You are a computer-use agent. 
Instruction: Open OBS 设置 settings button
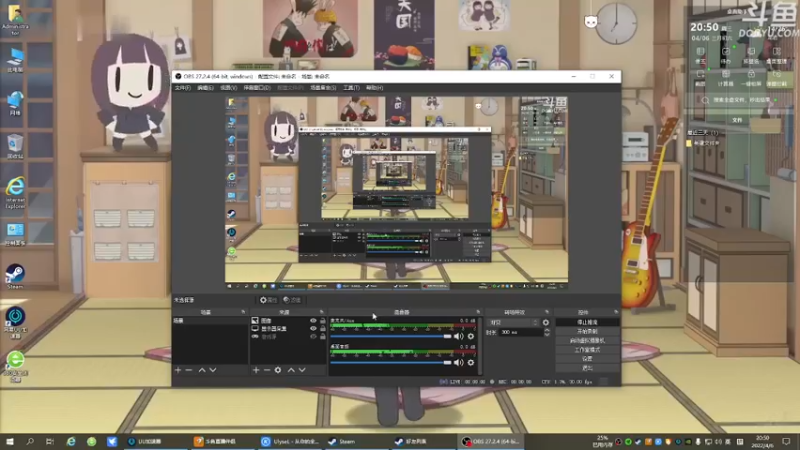pos(587,359)
